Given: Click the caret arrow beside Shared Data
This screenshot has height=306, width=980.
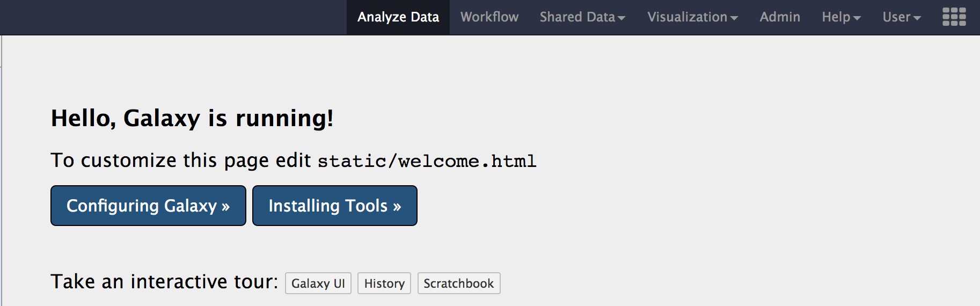Looking at the screenshot, I should point(621,18).
